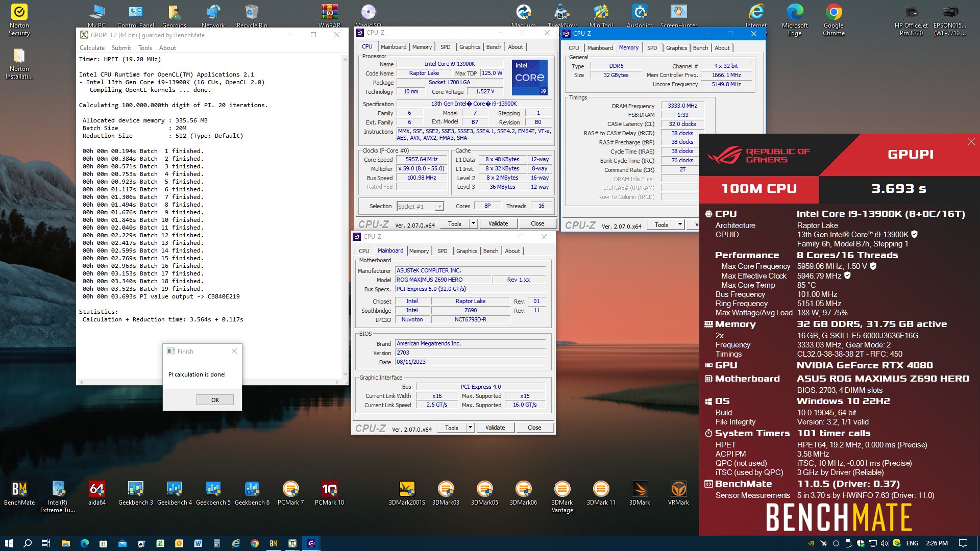Image resolution: width=980 pixels, height=551 pixels.
Task: Launch Geekbench 4 shortcut
Action: (175, 493)
